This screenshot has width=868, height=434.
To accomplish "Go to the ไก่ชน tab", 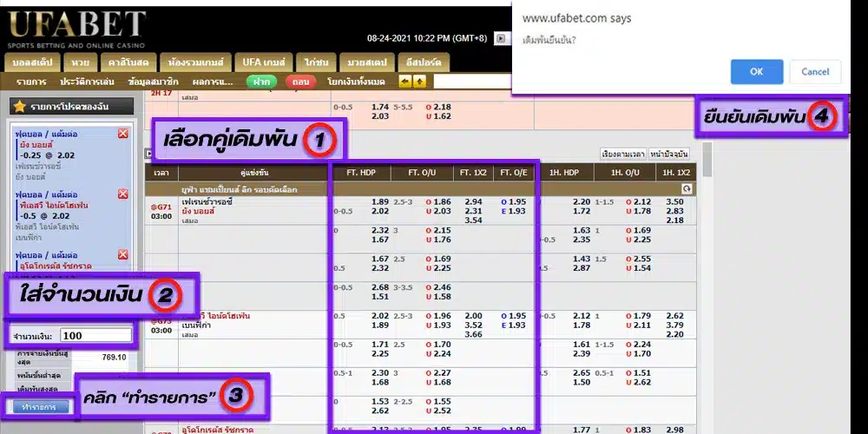I will pyautogui.click(x=316, y=62).
